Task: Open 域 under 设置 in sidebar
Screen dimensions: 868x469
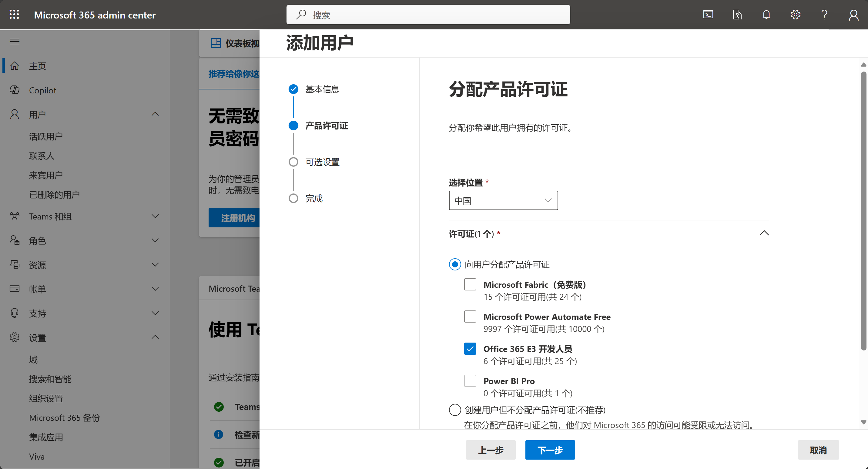Action: (33, 360)
